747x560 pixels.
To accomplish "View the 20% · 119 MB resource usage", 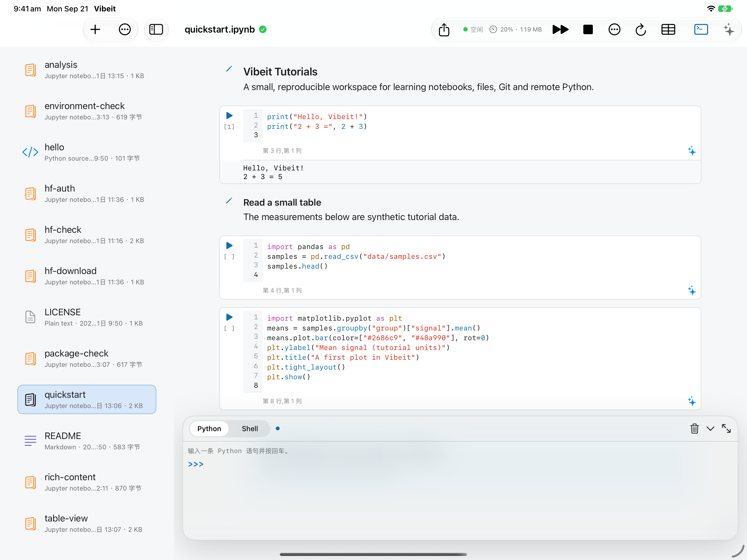I will (x=516, y=29).
